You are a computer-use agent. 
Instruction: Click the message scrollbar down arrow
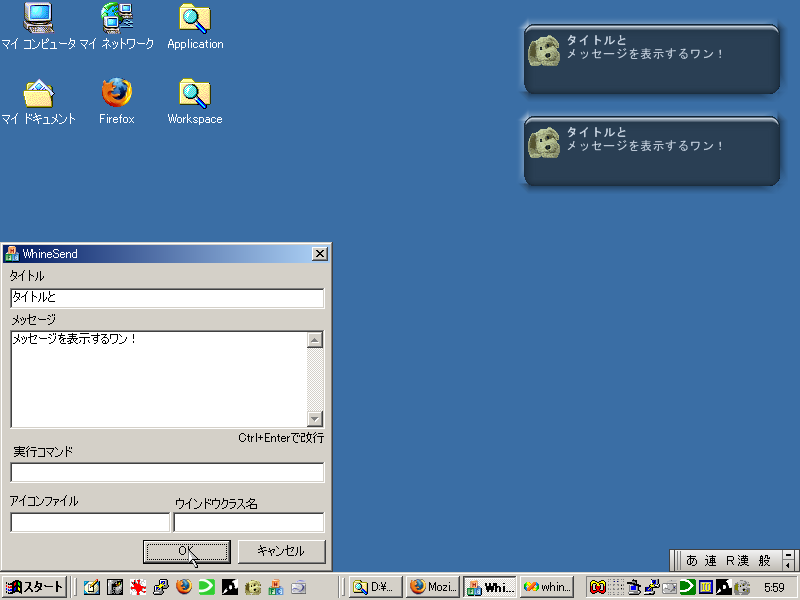315,419
